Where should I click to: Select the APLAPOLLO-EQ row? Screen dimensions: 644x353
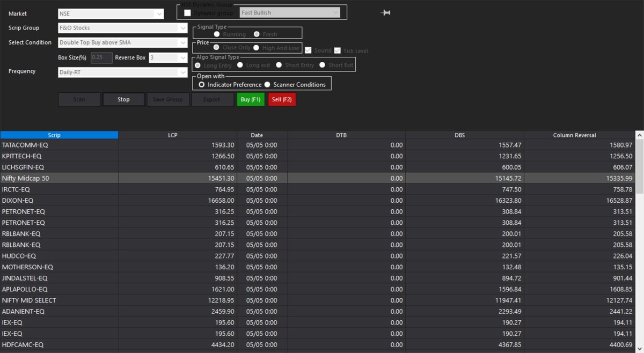click(x=317, y=289)
